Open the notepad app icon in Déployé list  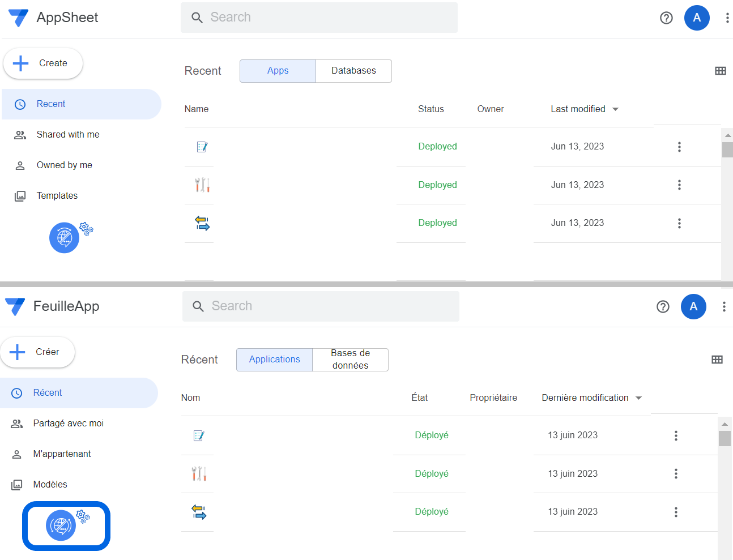[x=199, y=435]
